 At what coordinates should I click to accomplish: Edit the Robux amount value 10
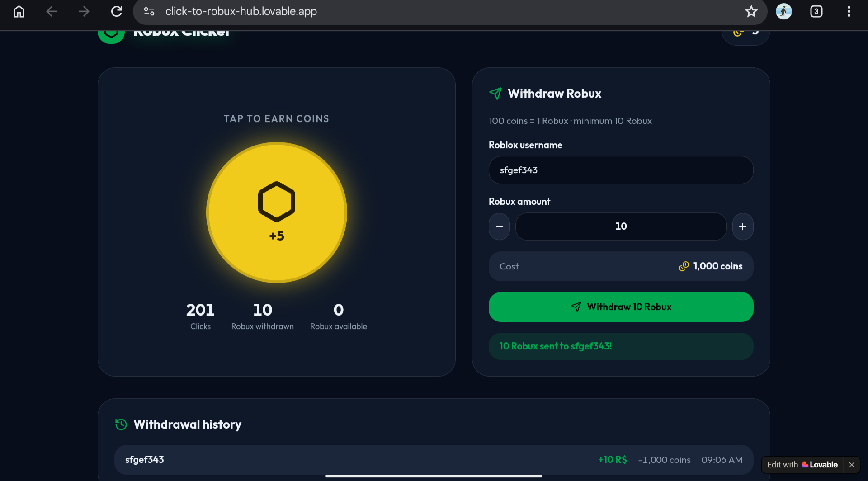(621, 226)
